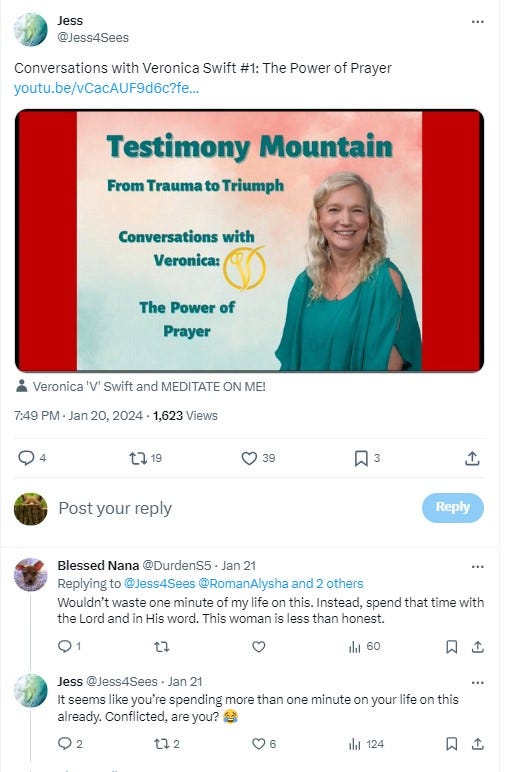Bookmark the main Testimony Mountain post

point(361,458)
